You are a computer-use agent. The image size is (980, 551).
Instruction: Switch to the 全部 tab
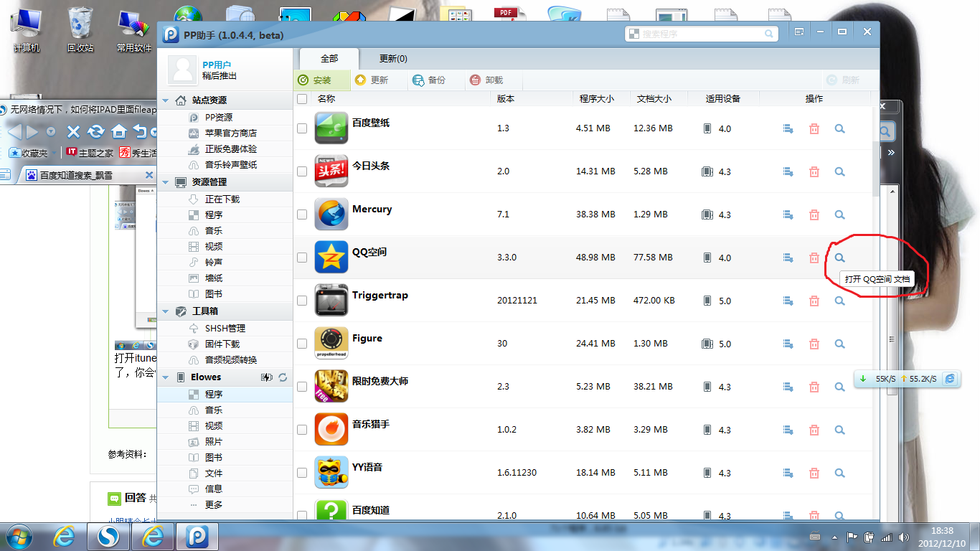(329, 59)
